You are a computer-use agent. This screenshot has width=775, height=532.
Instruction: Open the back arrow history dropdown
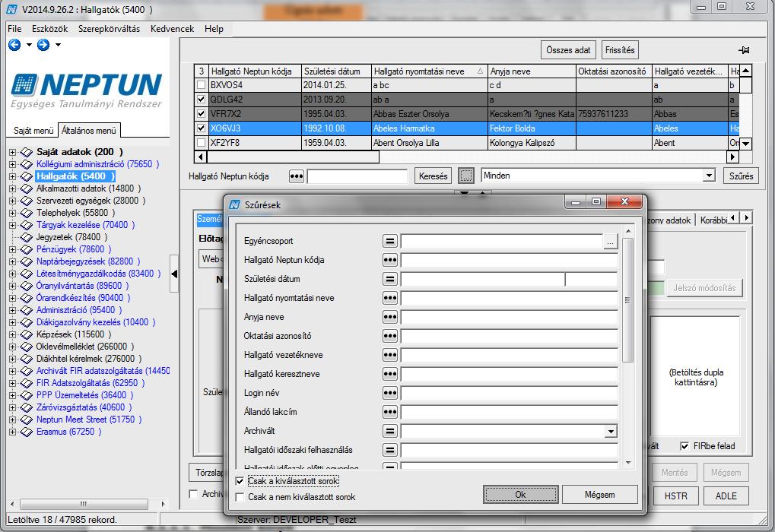coord(29,45)
